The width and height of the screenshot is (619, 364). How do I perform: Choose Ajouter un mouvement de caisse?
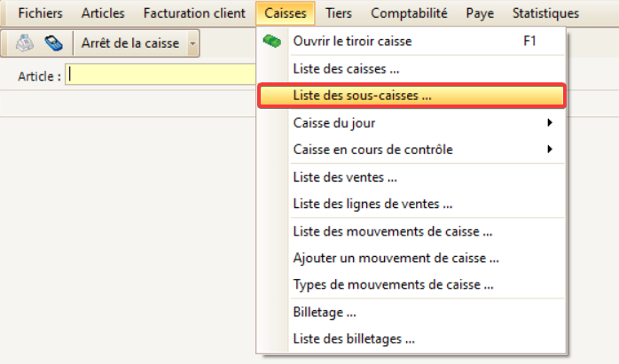pyautogui.click(x=411, y=258)
